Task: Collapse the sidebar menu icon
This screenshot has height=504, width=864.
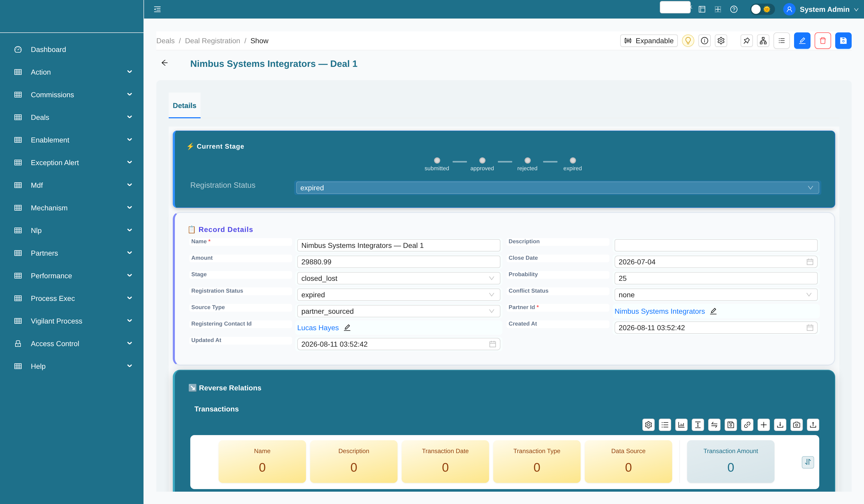Action: pos(157,9)
